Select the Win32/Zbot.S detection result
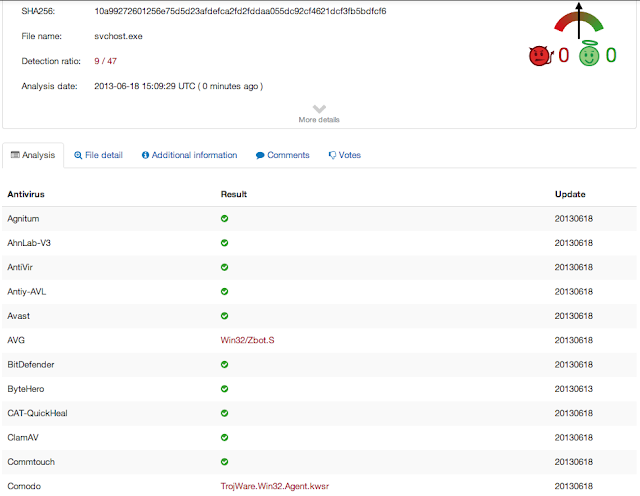This screenshot has width=640, height=496. (247, 340)
